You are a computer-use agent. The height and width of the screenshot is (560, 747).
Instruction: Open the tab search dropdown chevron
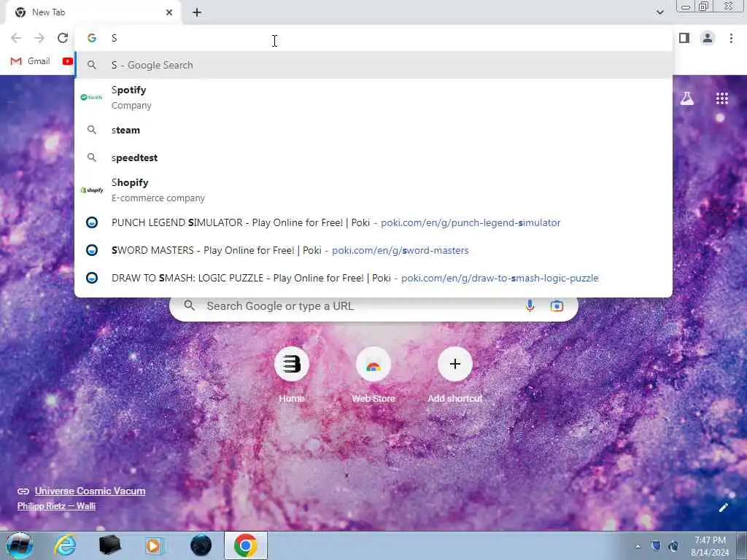tap(659, 12)
